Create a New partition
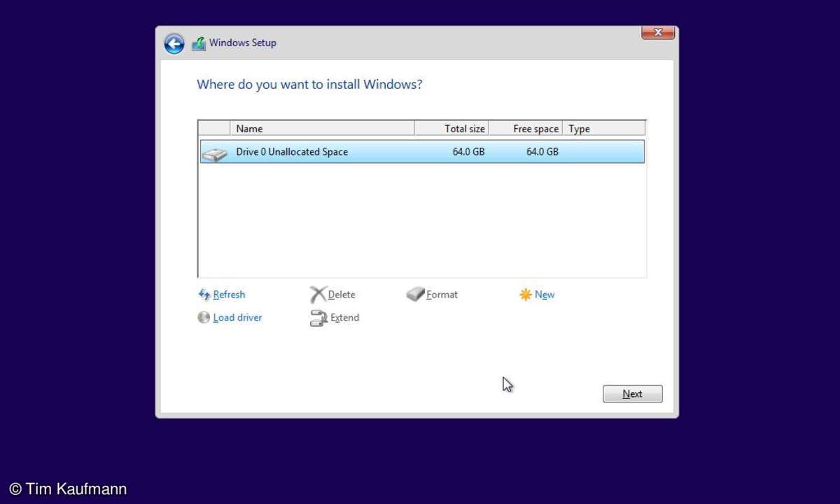840x504 pixels. [545, 295]
